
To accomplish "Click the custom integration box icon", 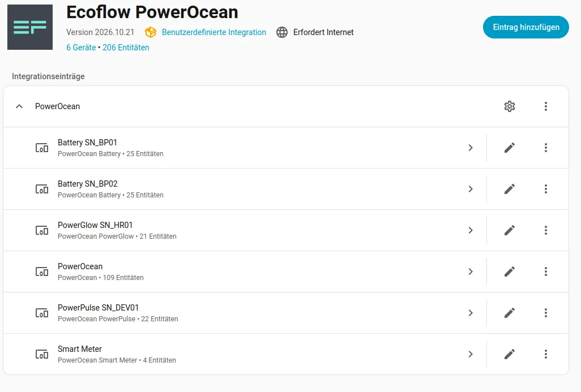I will point(151,32).
